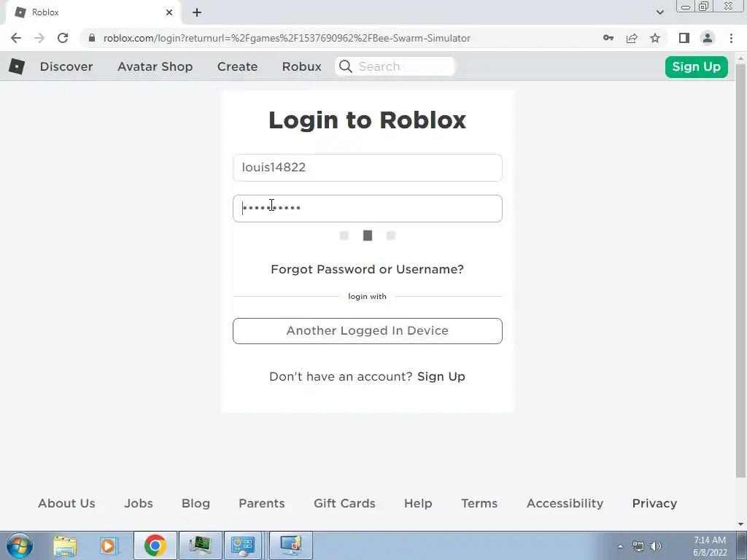This screenshot has width=747, height=560.
Task: Open the control panel taskbar icon
Action: click(243, 545)
